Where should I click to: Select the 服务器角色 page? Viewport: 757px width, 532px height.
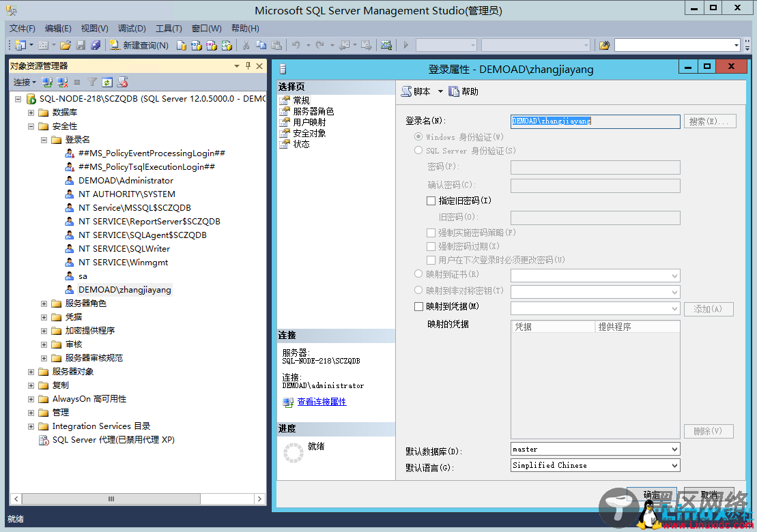[313, 111]
